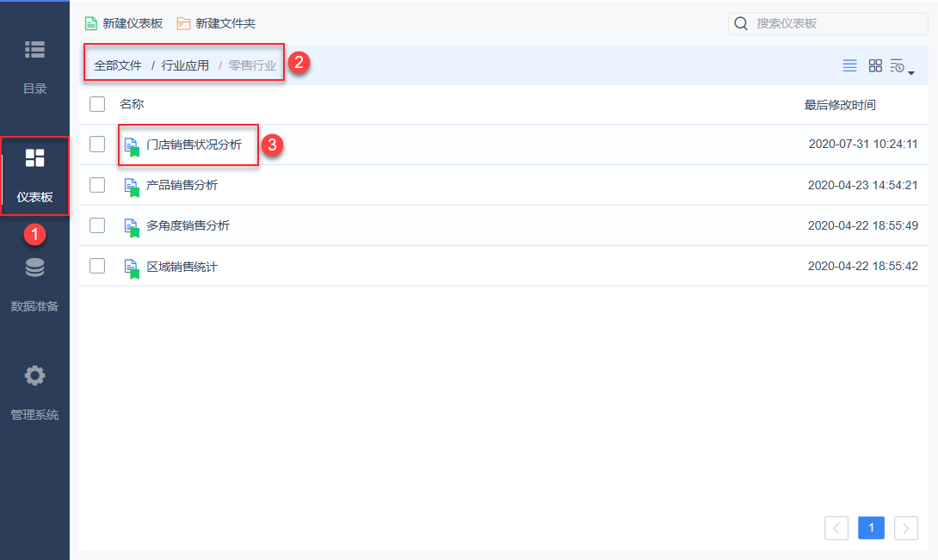Screen dimensions: 938x560
Task: Focus the 搜索仪表板 search field
Action: click(835, 23)
